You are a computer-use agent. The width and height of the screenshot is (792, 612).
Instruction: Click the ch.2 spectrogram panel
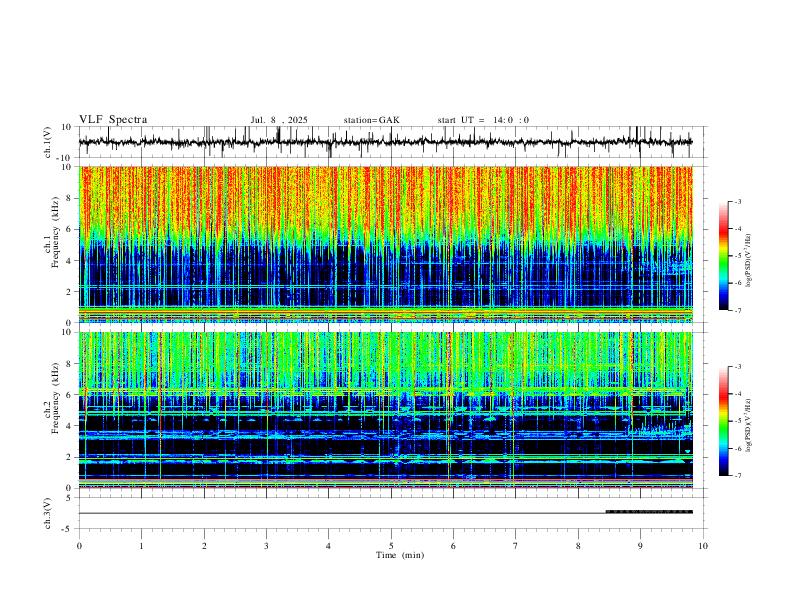pyautogui.click(x=385, y=410)
